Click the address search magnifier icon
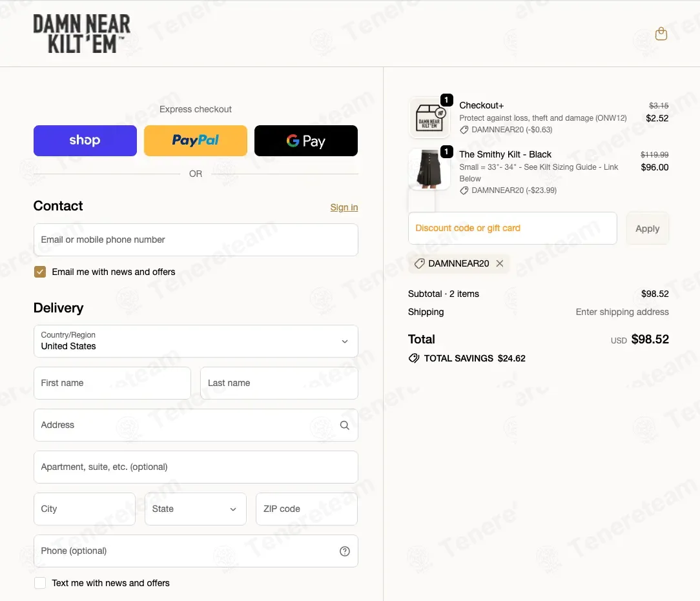Viewport: 700px width, 601px height. point(345,425)
